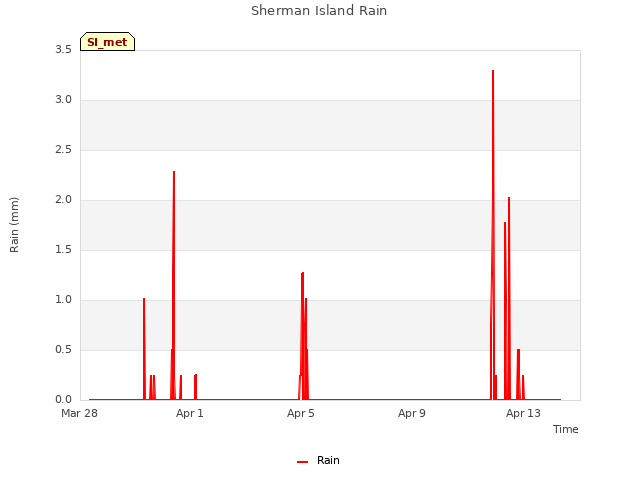The image size is (640, 480).
Task: Click the 3.0 y-axis tick label
Action: [63, 100]
